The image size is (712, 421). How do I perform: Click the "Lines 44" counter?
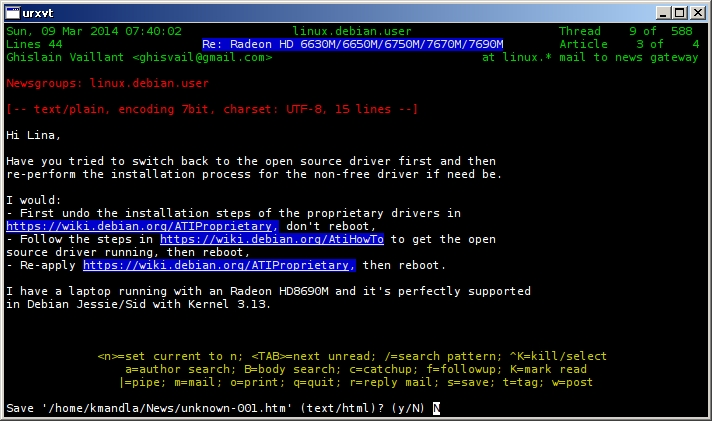pyautogui.click(x=34, y=44)
